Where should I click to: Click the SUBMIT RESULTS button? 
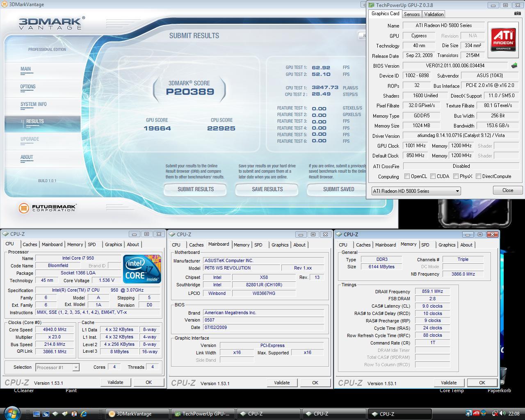tap(196, 189)
